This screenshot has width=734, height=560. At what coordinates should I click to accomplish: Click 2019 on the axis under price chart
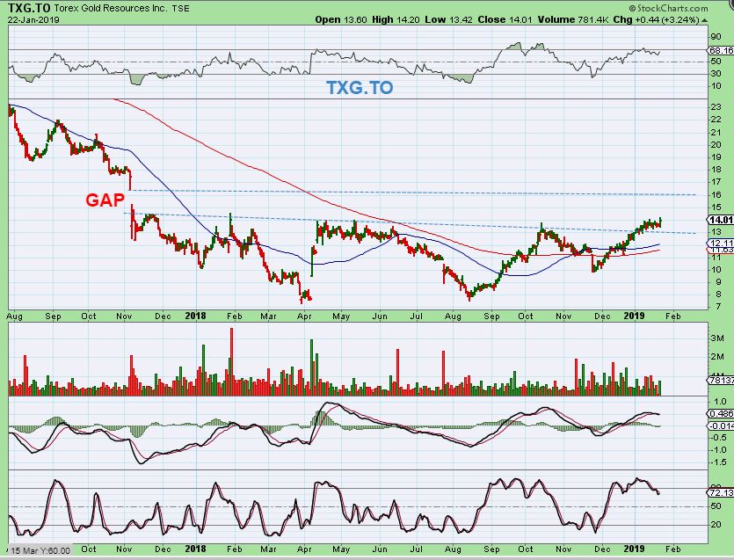635,316
